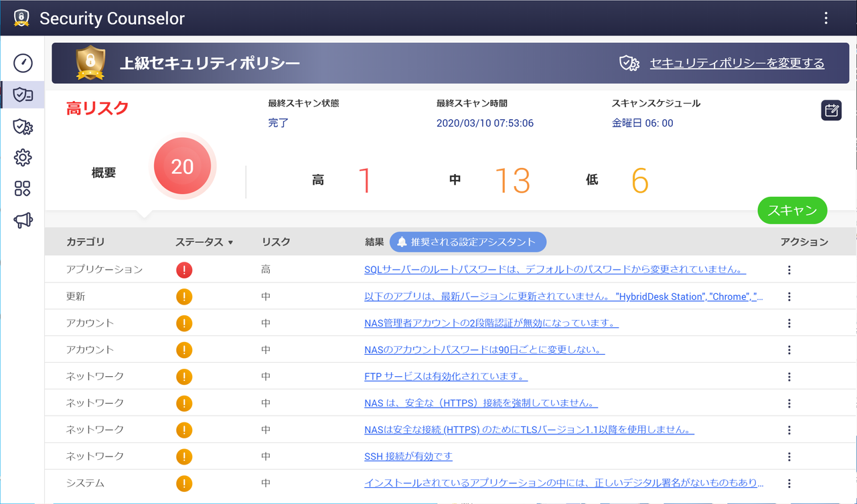
Task: Open actions menu for SQLサーバー result
Action: (789, 269)
